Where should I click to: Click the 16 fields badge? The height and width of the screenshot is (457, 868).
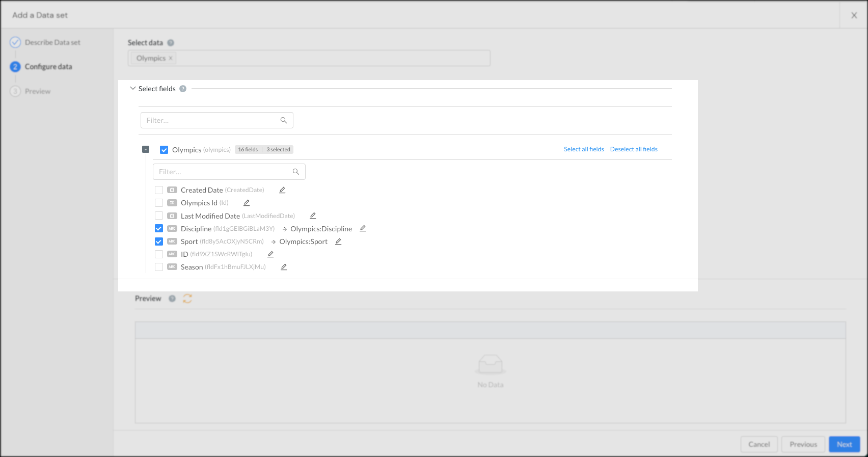pos(248,150)
